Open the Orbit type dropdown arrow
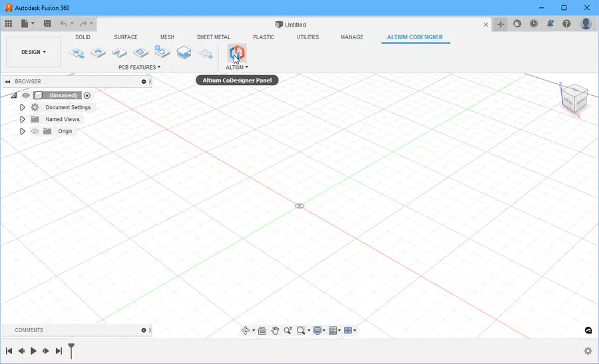 click(x=254, y=330)
